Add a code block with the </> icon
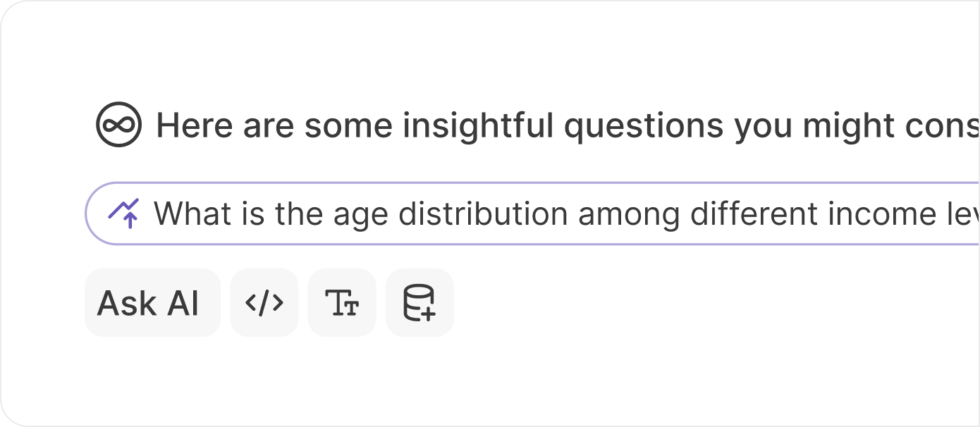 (x=264, y=303)
